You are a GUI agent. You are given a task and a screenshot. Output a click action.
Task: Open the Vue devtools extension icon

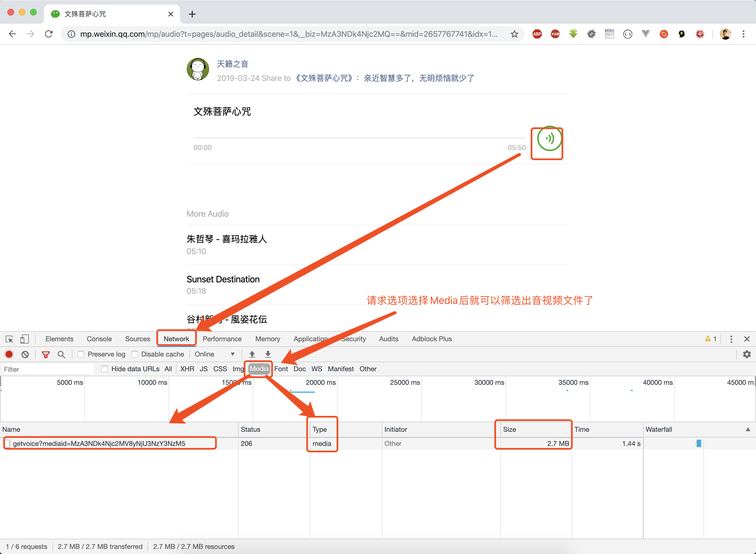pos(646,34)
